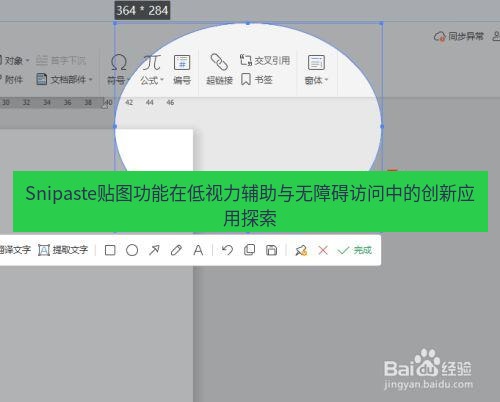The width and height of the screenshot is (500, 402).
Task: Click the ruler mark 44
Action: coord(150,102)
